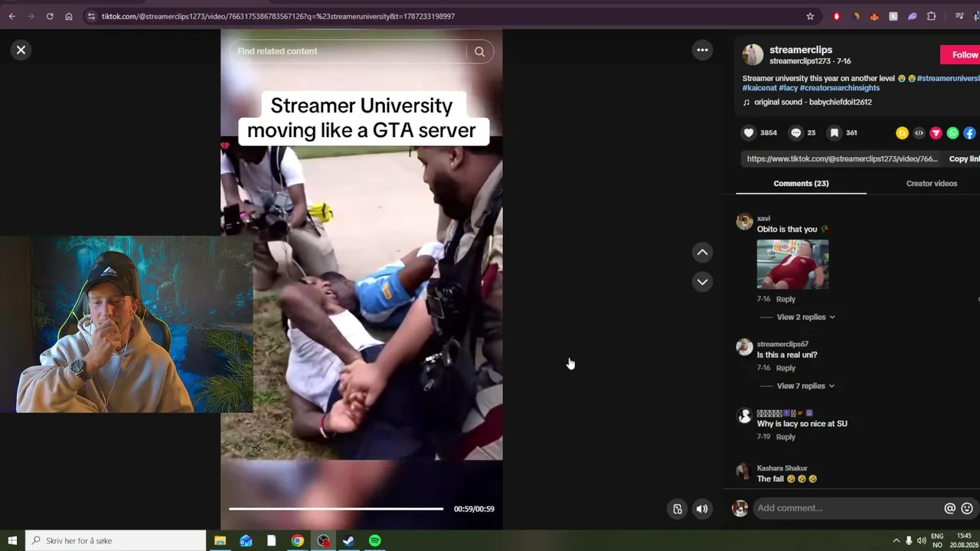Go to the next video with down arrow

coord(702,282)
